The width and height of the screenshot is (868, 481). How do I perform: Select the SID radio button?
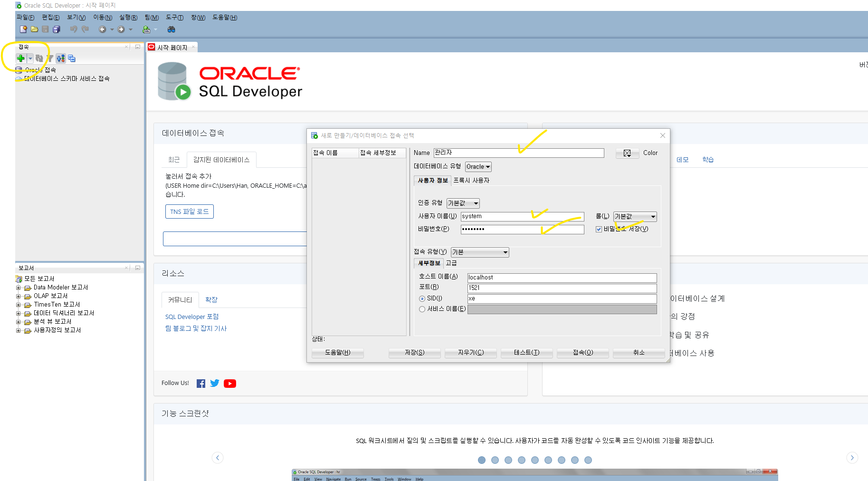point(422,298)
